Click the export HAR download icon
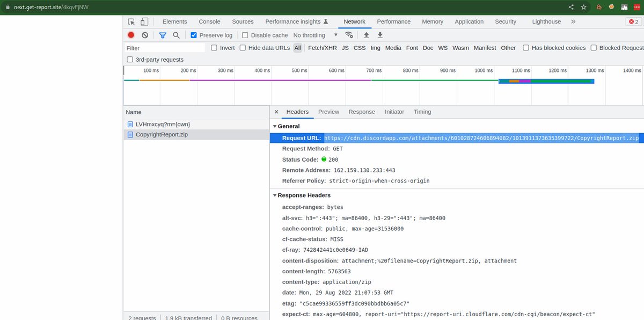The height and width of the screenshot is (320, 644). pyautogui.click(x=380, y=35)
